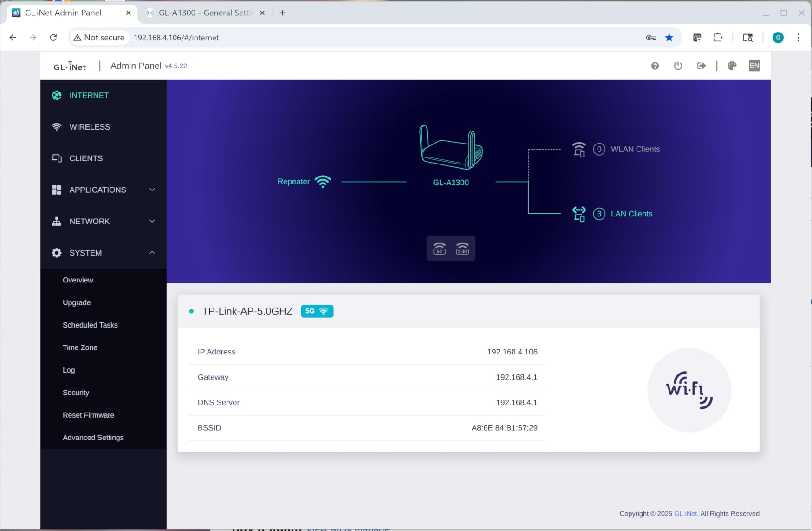Click the Not secure warning indicator
The image size is (812, 531).
tap(99, 38)
